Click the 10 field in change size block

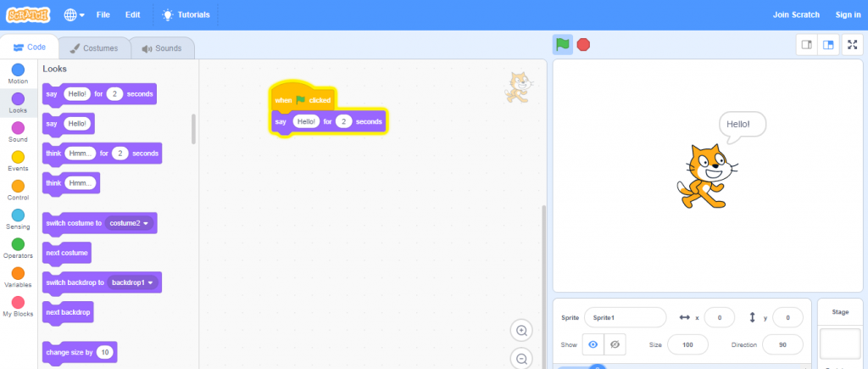(x=104, y=352)
